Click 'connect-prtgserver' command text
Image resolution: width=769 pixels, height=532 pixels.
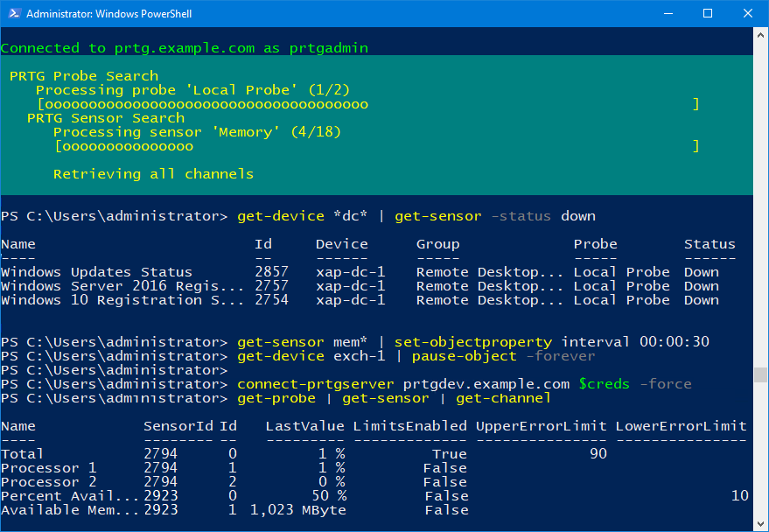coord(315,384)
